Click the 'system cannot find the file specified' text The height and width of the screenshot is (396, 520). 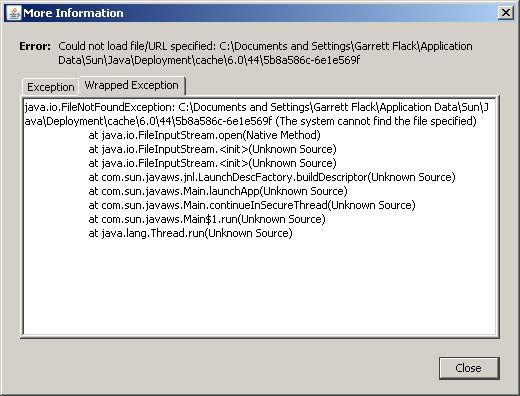[x=376, y=121]
